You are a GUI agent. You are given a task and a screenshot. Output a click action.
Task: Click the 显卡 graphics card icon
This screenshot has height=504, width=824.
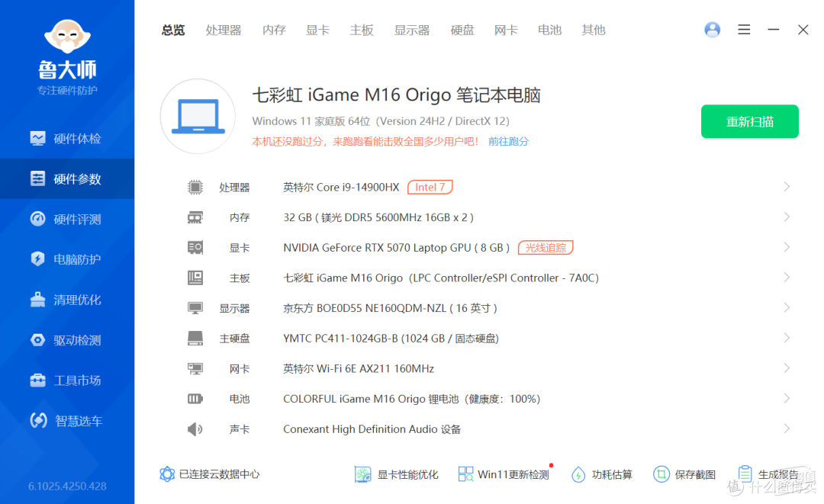[x=195, y=247]
